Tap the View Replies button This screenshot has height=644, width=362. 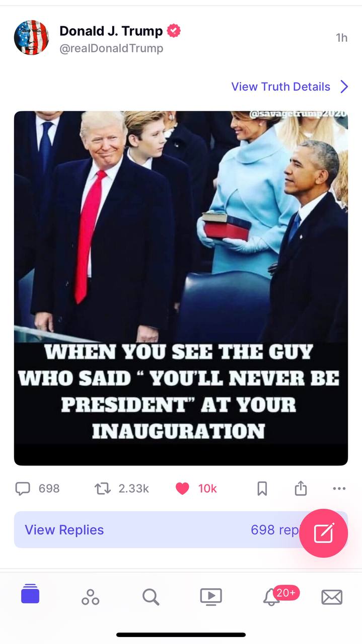pos(181,530)
